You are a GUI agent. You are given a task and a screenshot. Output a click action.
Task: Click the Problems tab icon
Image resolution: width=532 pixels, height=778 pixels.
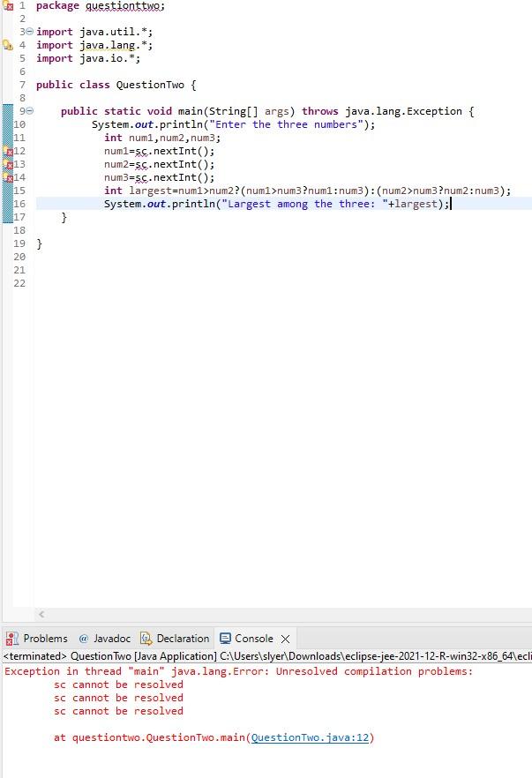pos(11,638)
